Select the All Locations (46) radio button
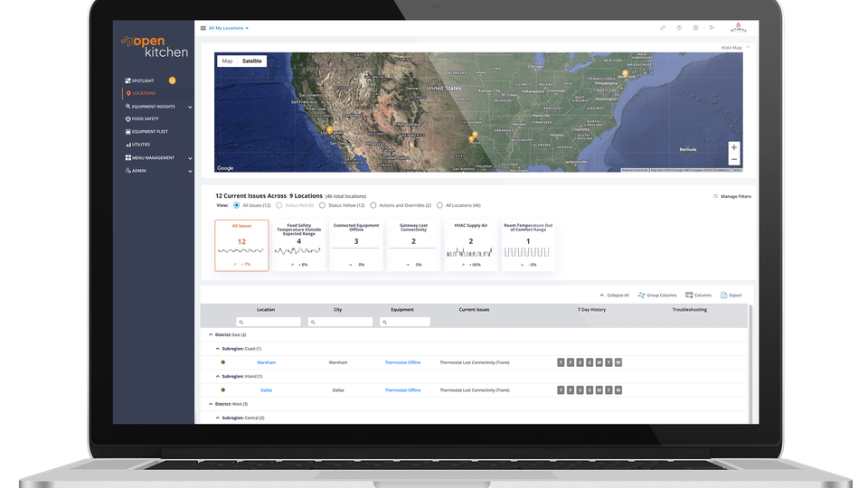Viewport: 868px width, 488px height. point(440,205)
